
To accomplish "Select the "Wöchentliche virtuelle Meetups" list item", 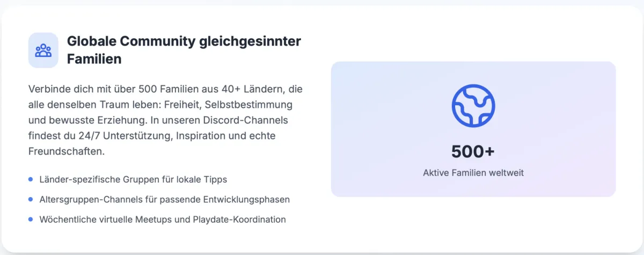I will [163, 219].
